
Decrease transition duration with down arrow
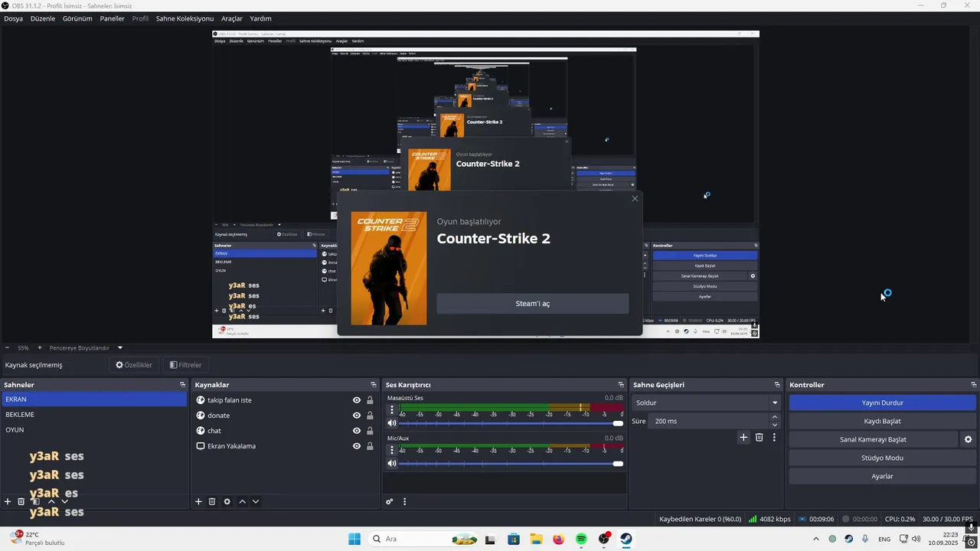[x=775, y=425]
